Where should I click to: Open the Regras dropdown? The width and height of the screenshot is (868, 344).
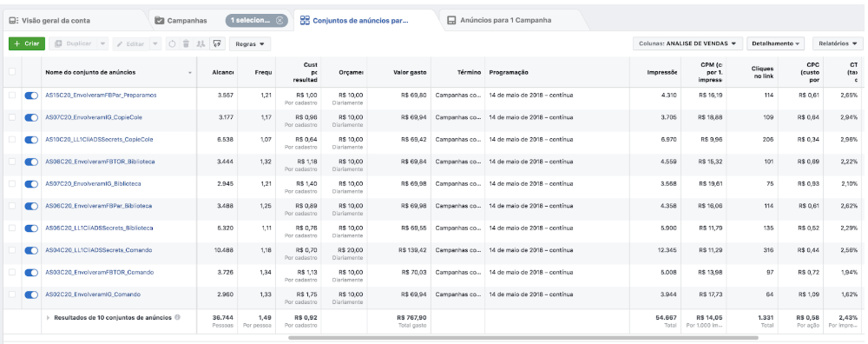(x=250, y=43)
